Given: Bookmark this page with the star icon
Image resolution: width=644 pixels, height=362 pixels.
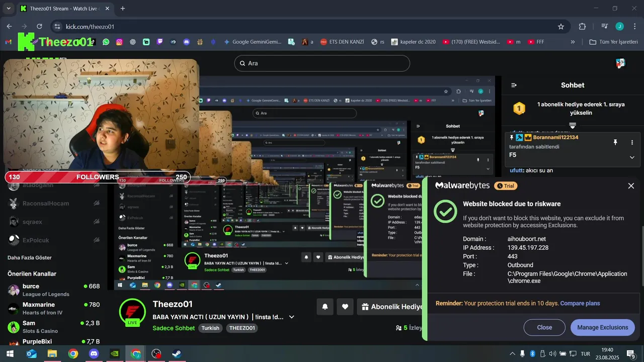Looking at the screenshot, I should tap(561, 27).
